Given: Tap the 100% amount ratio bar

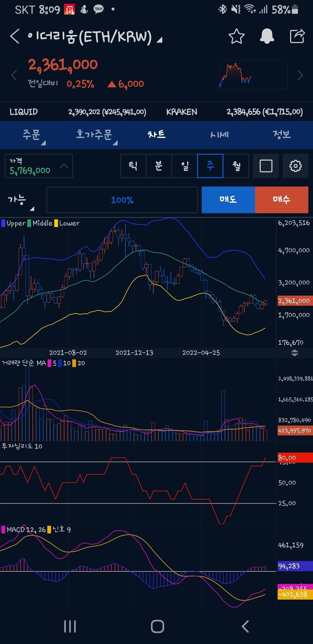Looking at the screenshot, I should pyautogui.click(x=122, y=200).
